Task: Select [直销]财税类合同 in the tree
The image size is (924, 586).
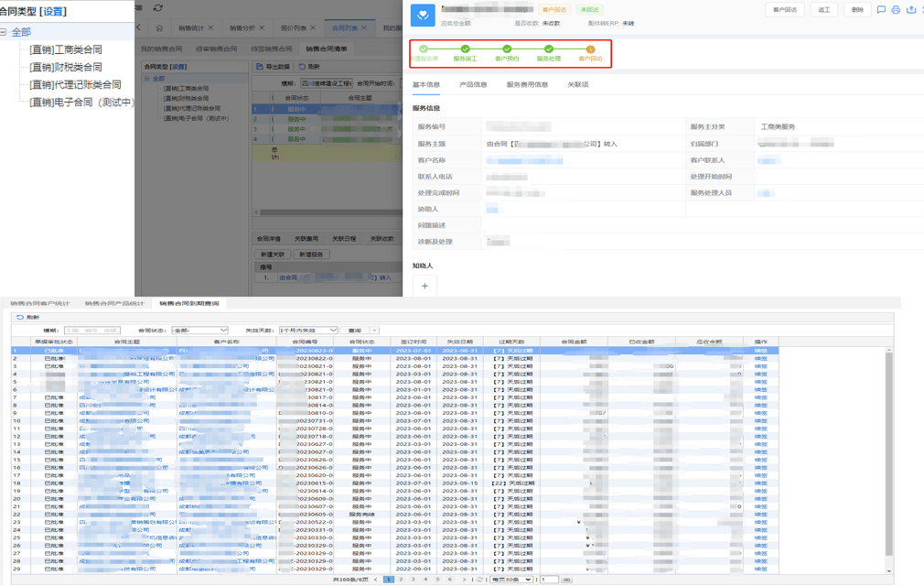Action: 65,67
